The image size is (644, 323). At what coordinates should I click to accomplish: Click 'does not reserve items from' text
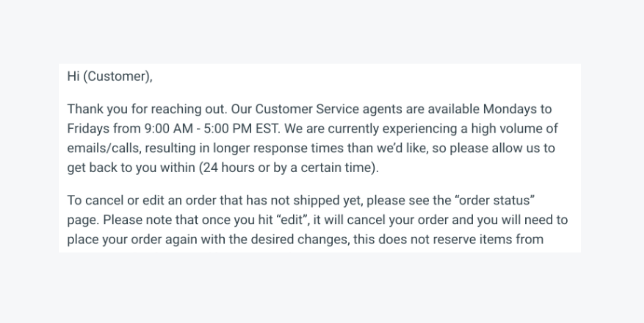(461, 240)
